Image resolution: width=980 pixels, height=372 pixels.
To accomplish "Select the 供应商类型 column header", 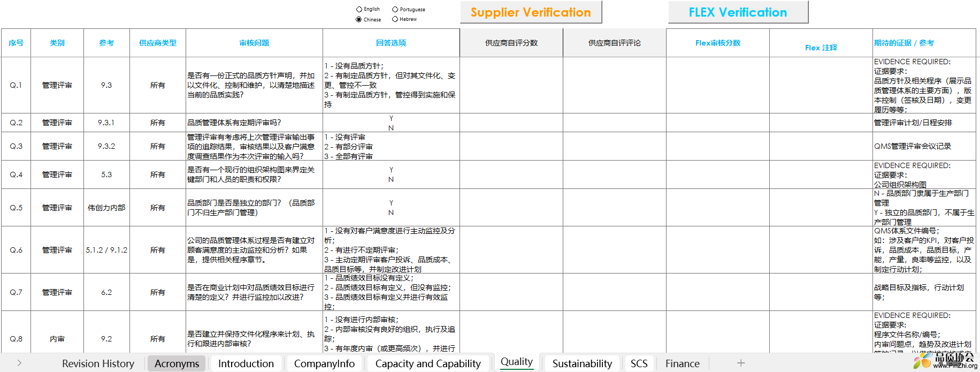I will click(158, 43).
